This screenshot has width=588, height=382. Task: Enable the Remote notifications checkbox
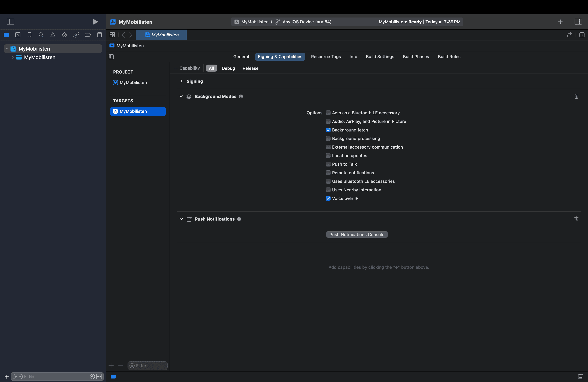[x=328, y=173]
